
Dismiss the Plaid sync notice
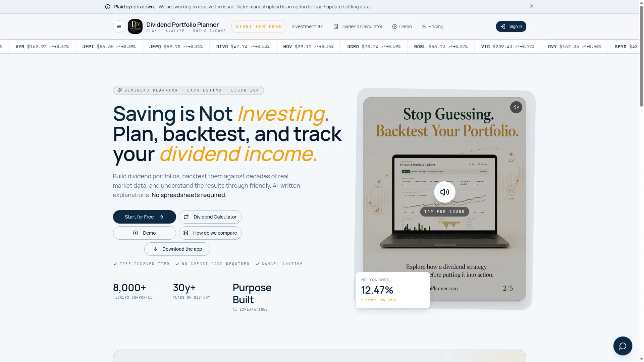(532, 6)
